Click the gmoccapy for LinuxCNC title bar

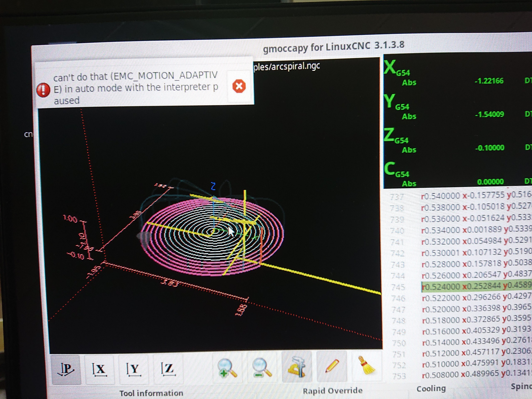[x=333, y=47]
